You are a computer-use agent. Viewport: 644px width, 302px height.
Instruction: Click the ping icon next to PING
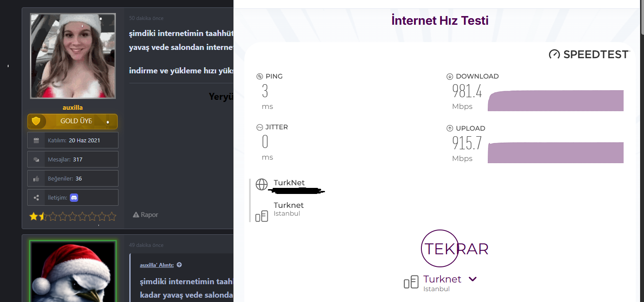(x=260, y=76)
